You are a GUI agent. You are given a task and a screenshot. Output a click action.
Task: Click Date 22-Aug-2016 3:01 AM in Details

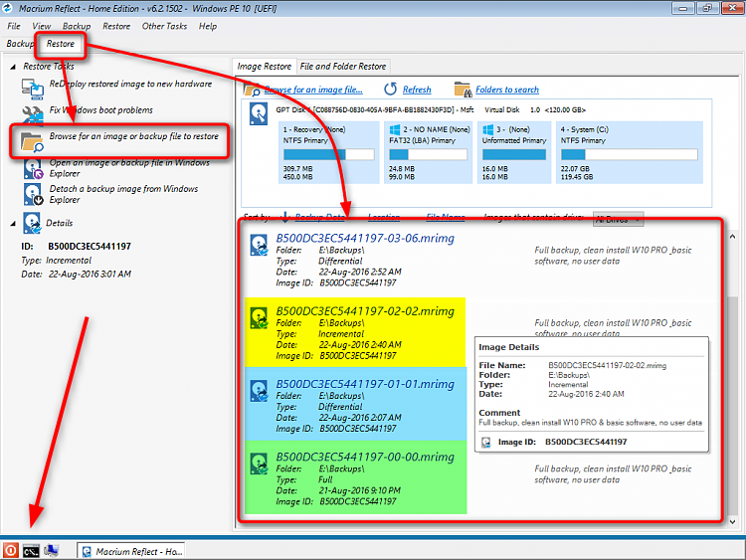[77, 275]
